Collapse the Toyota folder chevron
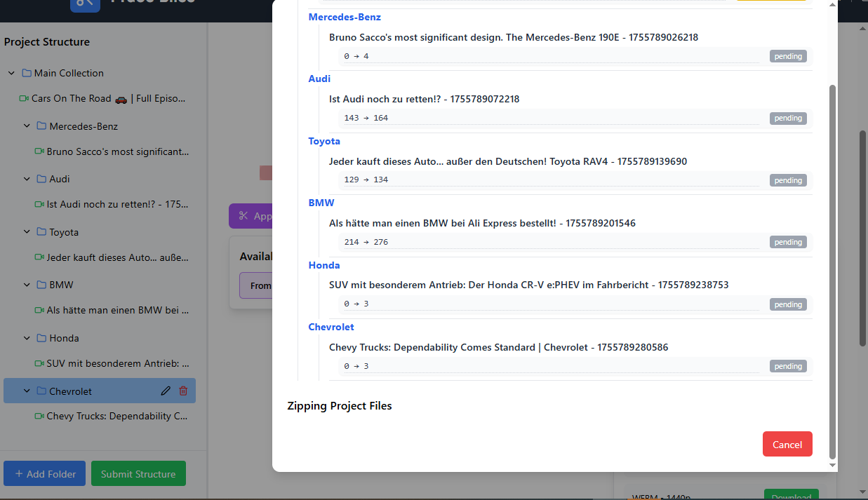This screenshot has height=500, width=868. [x=27, y=232]
